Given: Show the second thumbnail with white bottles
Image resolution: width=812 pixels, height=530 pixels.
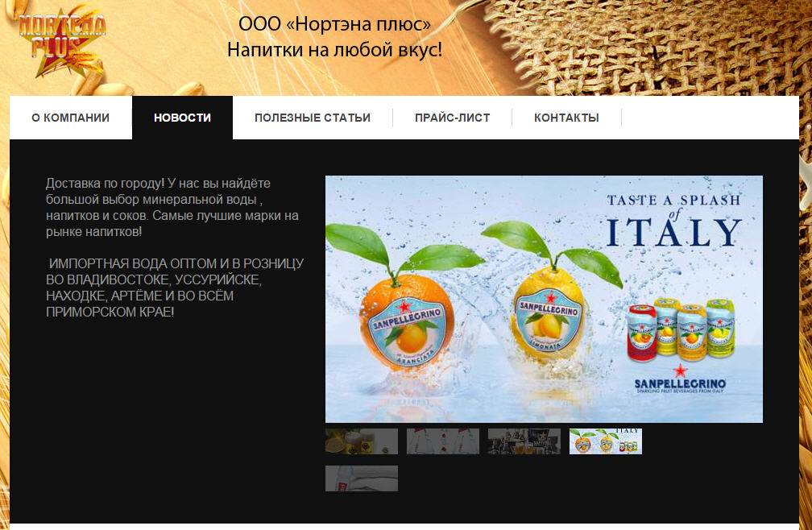Looking at the screenshot, I should [x=443, y=441].
